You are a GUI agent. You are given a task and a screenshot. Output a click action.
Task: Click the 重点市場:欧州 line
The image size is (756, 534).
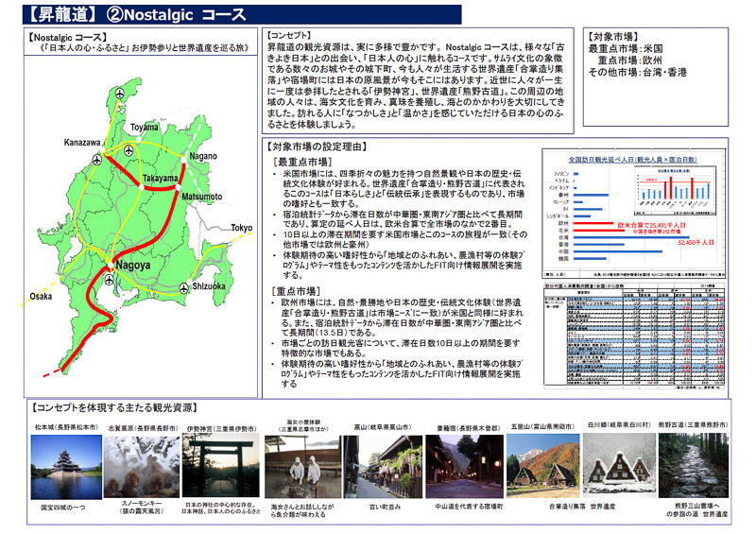[x=629, y=60]
